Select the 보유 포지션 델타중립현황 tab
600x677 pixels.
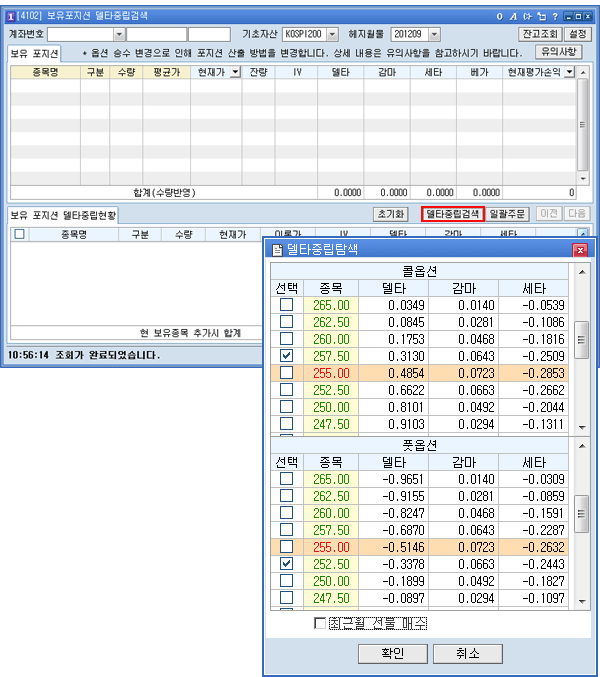[62, 214]
